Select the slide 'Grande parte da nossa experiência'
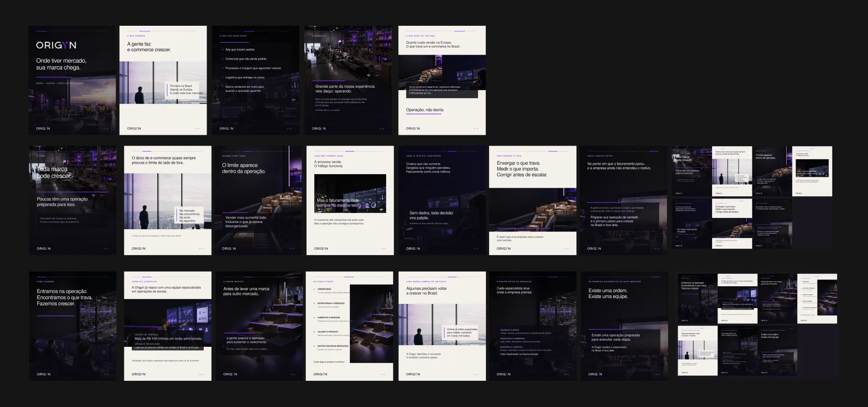This screenshot has height=407, width=868. point(349,80)
